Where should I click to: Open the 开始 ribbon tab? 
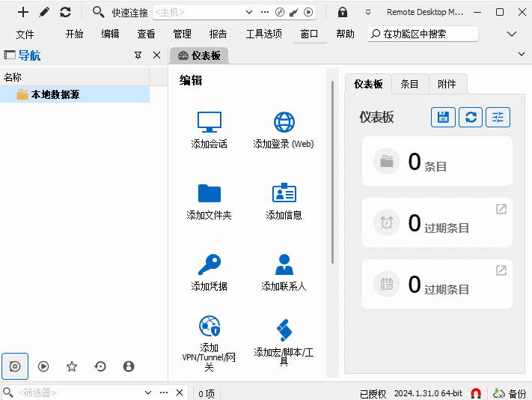[74, 34]
